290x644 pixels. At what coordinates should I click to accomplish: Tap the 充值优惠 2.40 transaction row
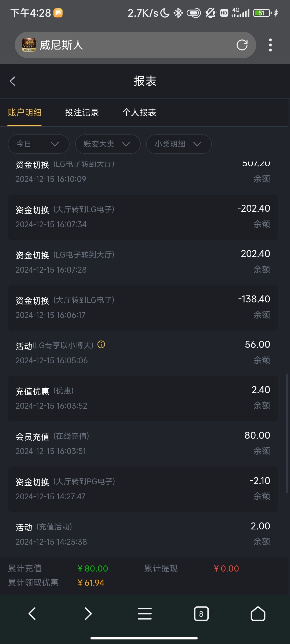click(x=143, y=398)
